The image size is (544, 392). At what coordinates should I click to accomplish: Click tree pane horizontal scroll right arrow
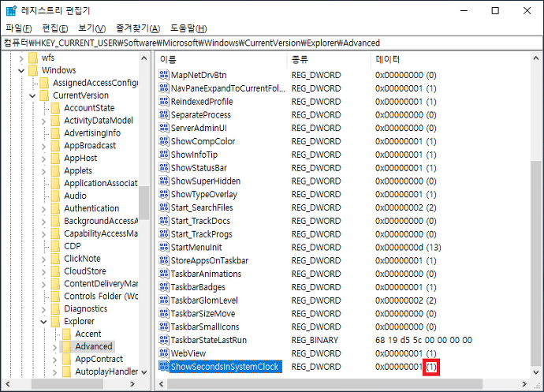pos(132,383)
